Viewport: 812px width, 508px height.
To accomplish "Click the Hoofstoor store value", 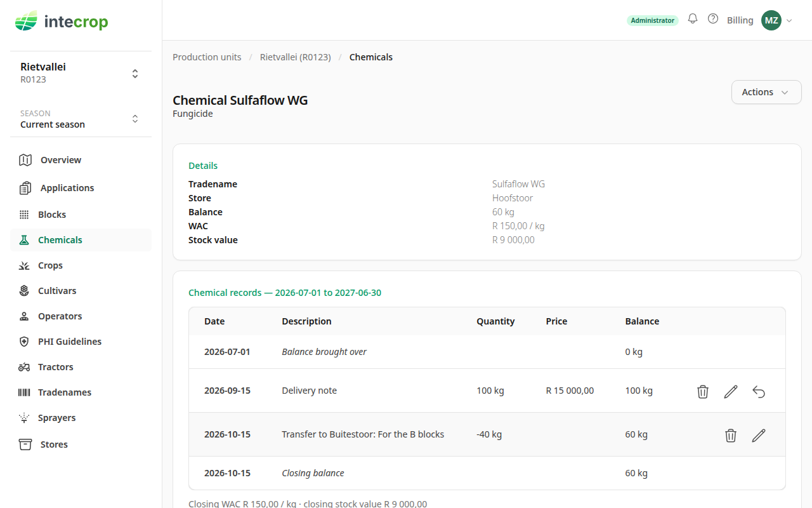I will click(513, 198).
